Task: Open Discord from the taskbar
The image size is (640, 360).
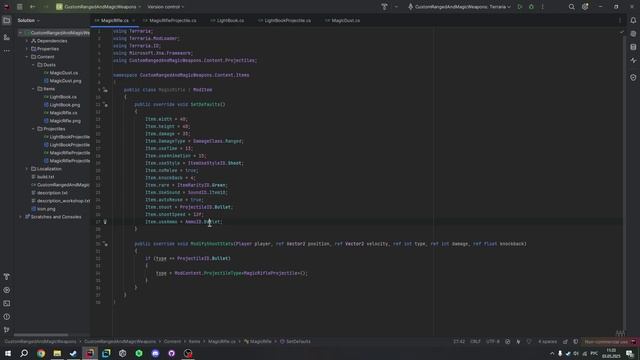Action: point(156,353)
